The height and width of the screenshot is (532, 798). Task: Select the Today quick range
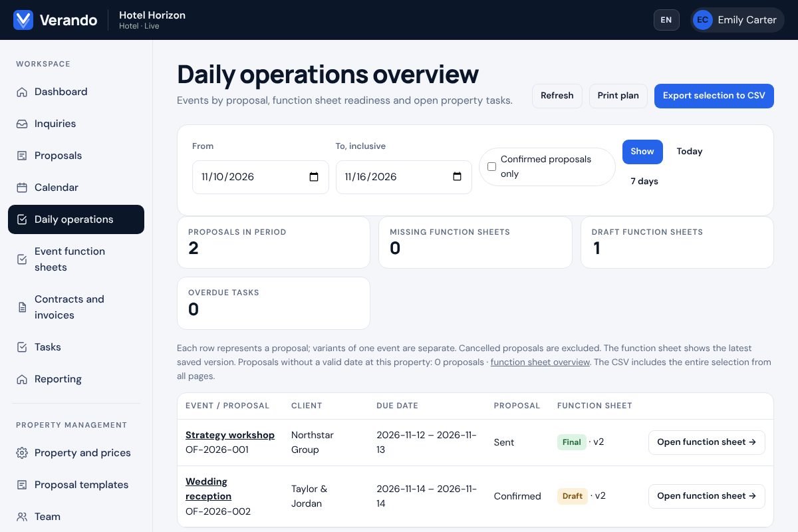tap(690, 152)
